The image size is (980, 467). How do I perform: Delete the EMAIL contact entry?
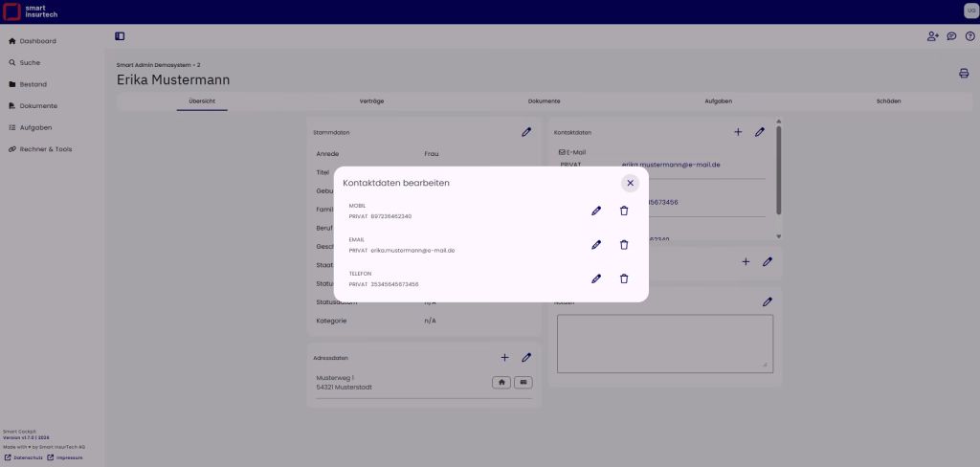(x=624, y=245)
